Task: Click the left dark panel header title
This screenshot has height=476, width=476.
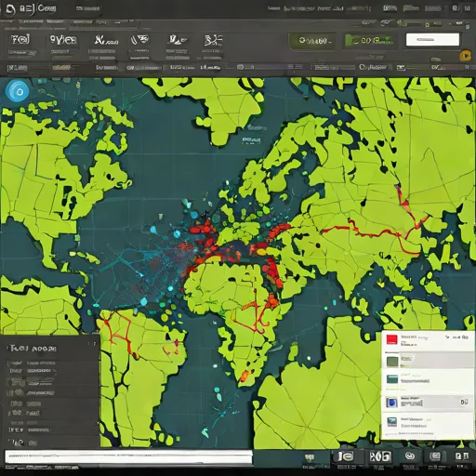Action: click(33, 349)
